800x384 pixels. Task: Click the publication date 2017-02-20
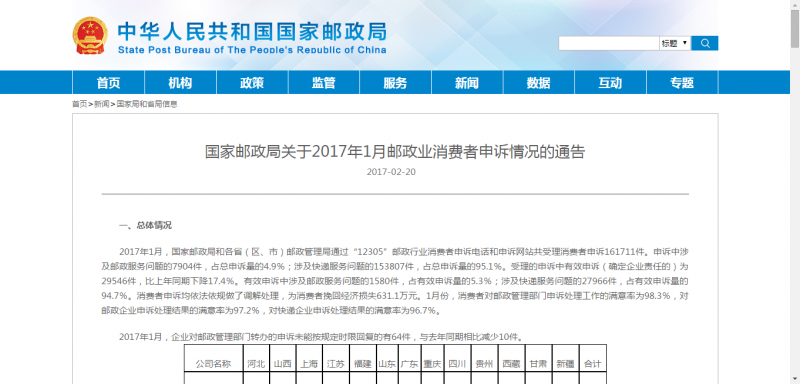(x=391, y=172)
